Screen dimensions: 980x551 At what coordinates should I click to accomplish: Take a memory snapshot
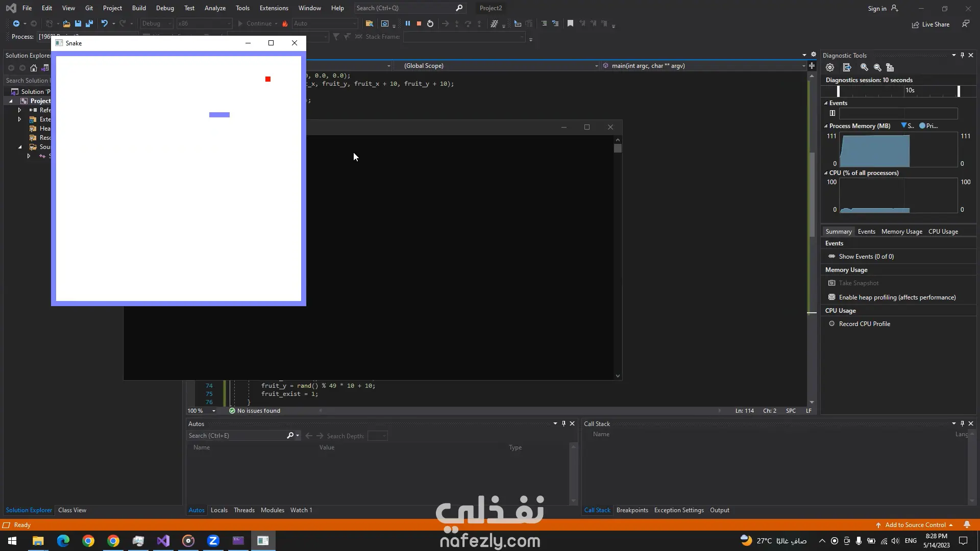(859, 283)
